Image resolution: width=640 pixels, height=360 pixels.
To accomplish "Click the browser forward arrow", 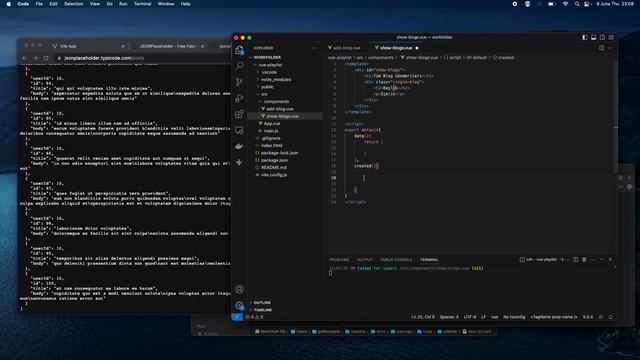I will point(35,58).
